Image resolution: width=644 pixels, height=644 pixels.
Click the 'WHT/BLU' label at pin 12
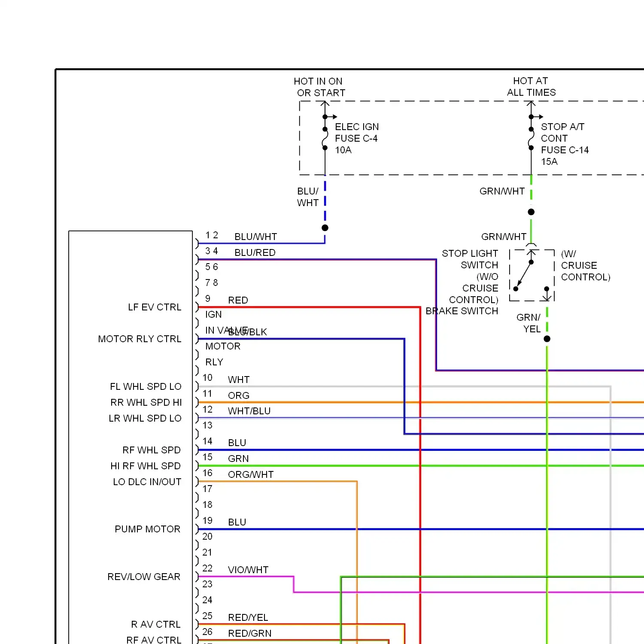249,411
